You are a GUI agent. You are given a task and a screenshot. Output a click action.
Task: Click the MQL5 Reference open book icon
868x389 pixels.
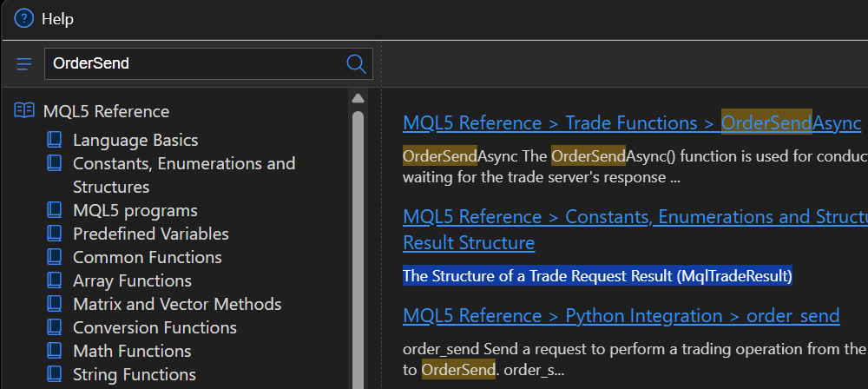(x=24, y=111)
